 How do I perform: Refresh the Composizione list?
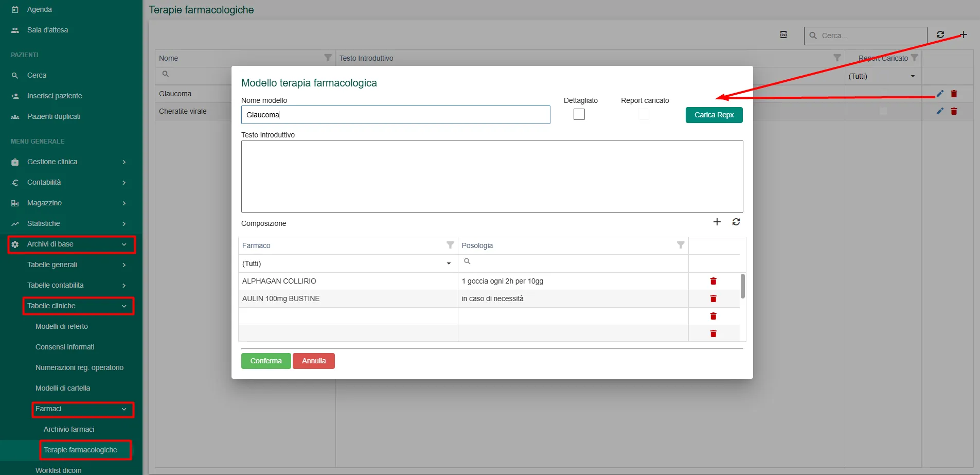coord(736,222)
